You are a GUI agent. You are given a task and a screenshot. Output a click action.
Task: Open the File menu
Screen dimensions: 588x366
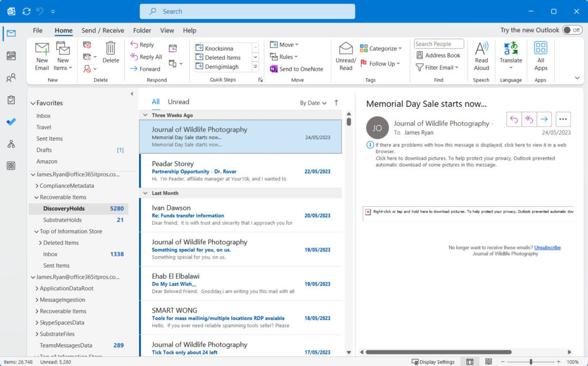tap(37, 30)
